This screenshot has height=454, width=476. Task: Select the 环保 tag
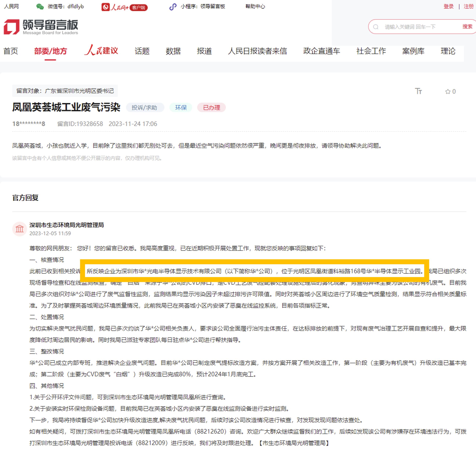pyautogui.click(x=180, y=108)
